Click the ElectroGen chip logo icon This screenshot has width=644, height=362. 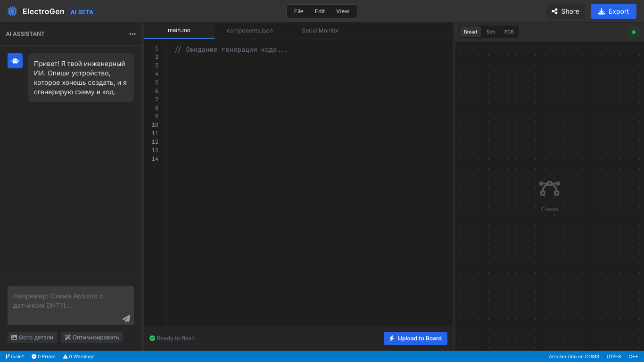(12, 11)
